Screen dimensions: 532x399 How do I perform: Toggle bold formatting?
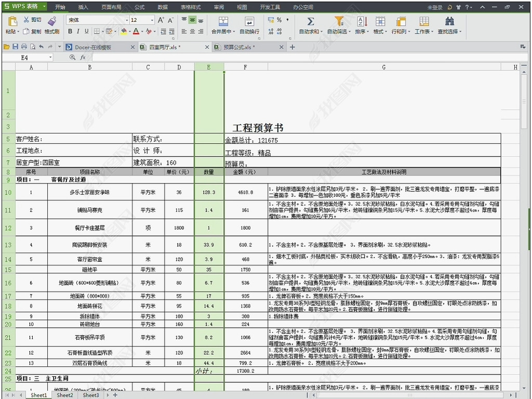point(70,31)
